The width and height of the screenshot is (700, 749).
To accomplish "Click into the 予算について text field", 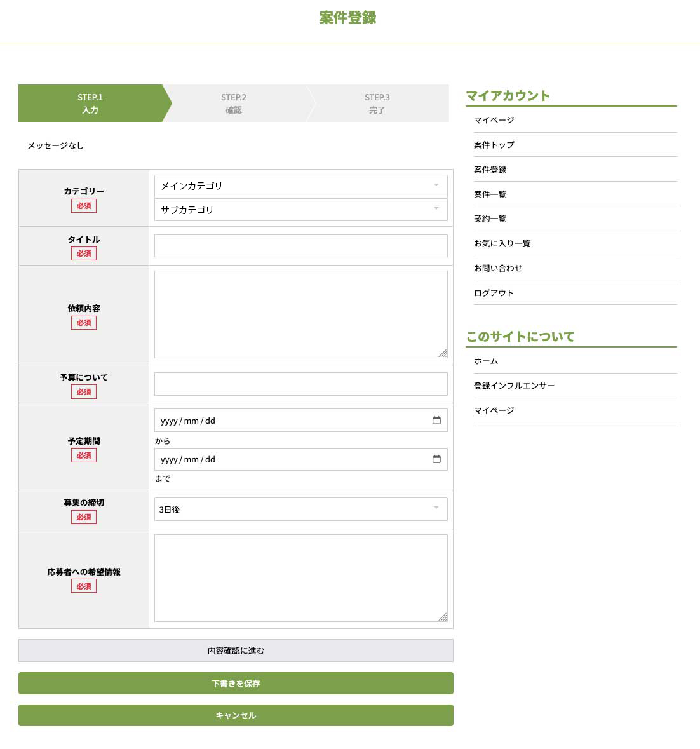I will [300, 384].
